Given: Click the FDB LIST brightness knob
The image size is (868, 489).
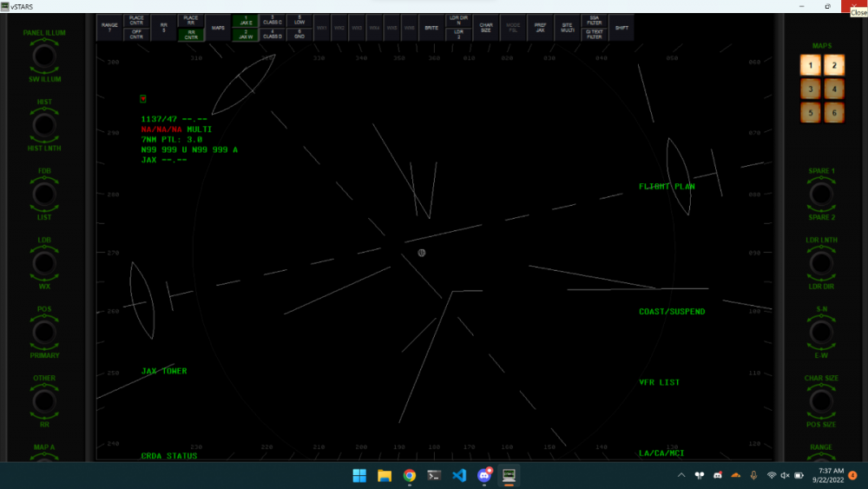Looking at the screenshot, I should (44, 194).
